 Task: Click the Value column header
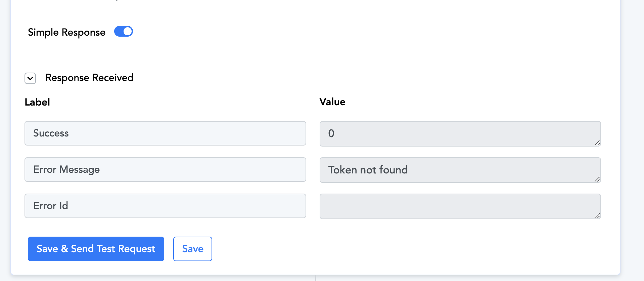(332, 102)
